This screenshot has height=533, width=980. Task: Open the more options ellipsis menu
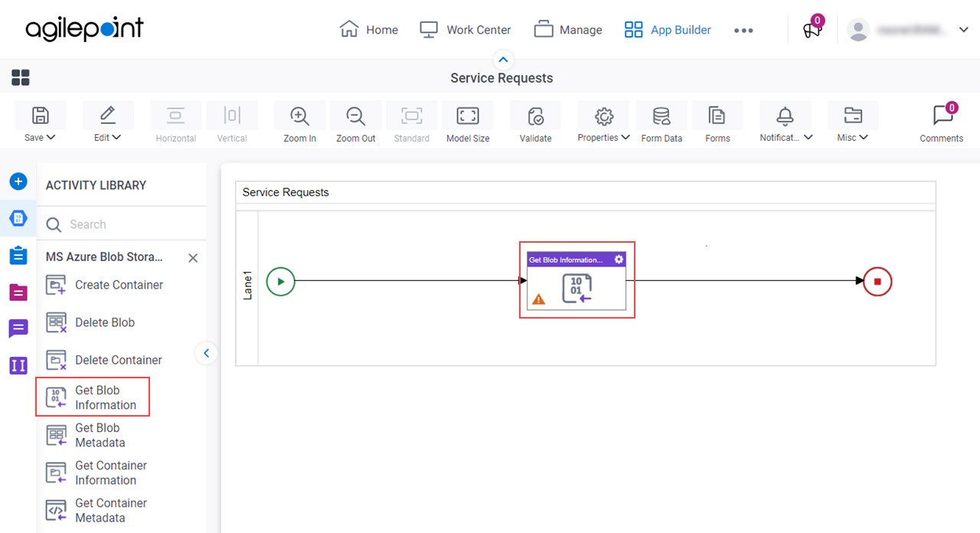point(743,31)
